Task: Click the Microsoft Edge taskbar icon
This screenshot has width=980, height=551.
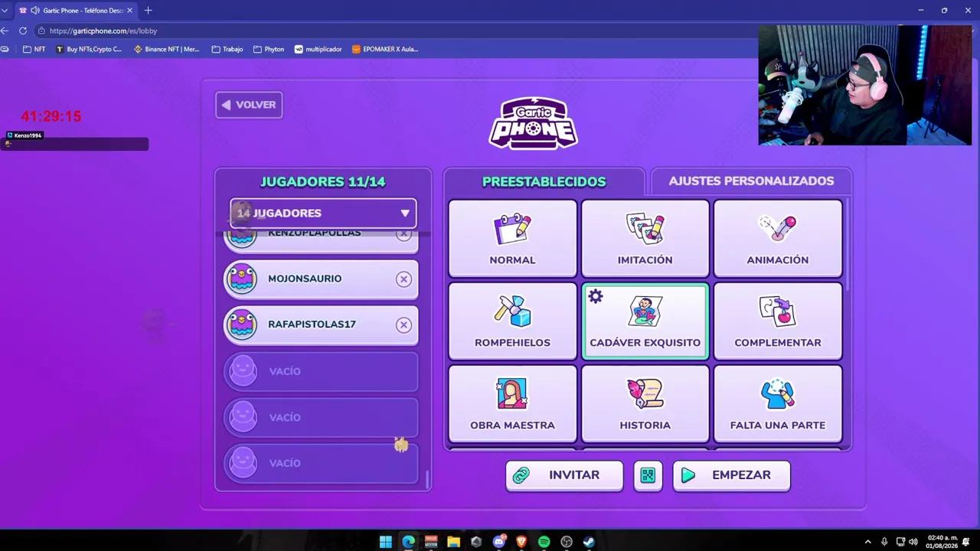Action: coord(408,542)
